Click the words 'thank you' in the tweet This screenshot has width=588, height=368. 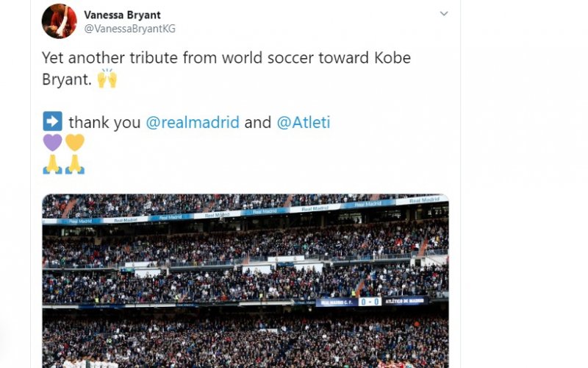[x=104, y=122]
